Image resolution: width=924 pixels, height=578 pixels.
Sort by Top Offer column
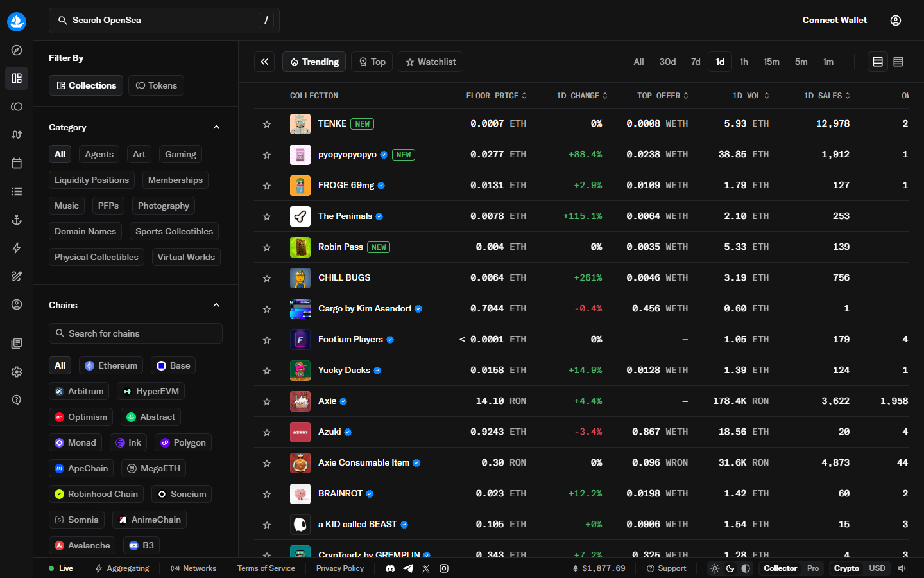tap(663, 96)
